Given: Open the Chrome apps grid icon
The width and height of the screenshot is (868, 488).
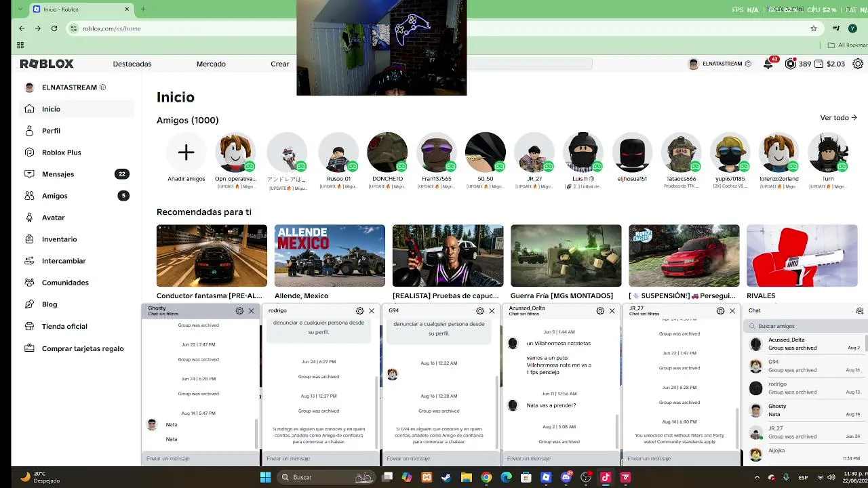Looking at the screenshot, I should pos(20,45).
